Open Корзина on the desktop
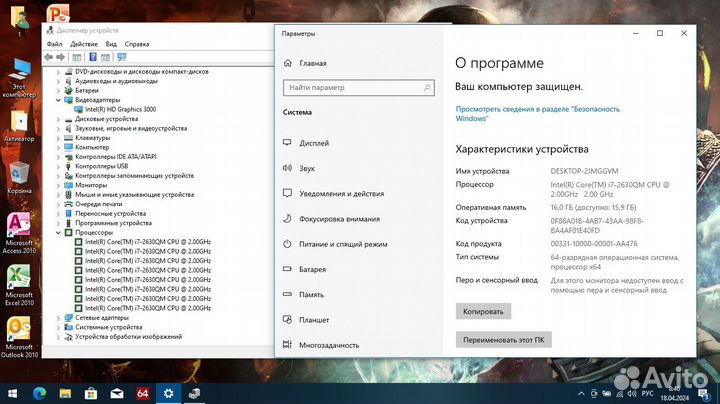Viewport: 720px width, 404px height. tap(19, 178)
